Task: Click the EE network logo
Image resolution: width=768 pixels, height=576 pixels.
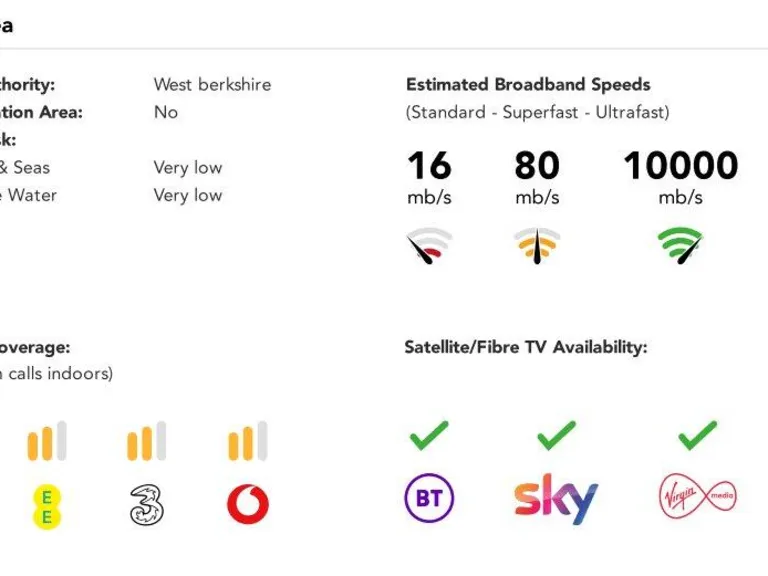Action: pyautogui.click(x=46, y=505)
